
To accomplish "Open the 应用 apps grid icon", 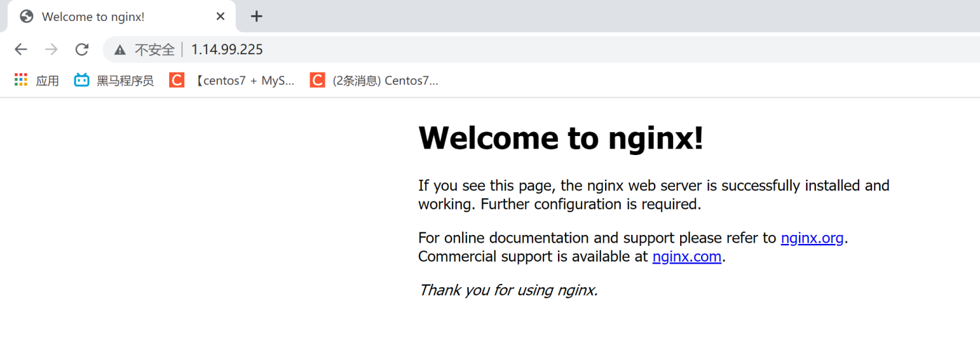I will (x=21, y=80).
